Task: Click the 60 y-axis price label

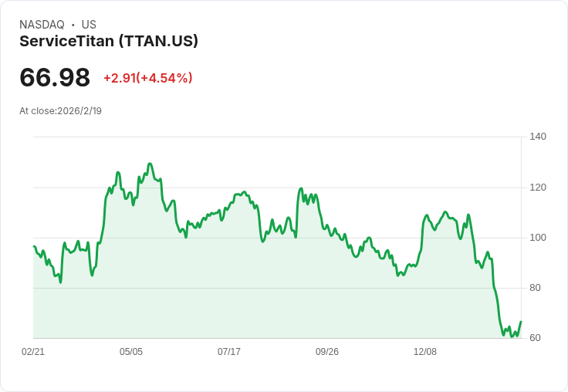Action: click(535, 338)
